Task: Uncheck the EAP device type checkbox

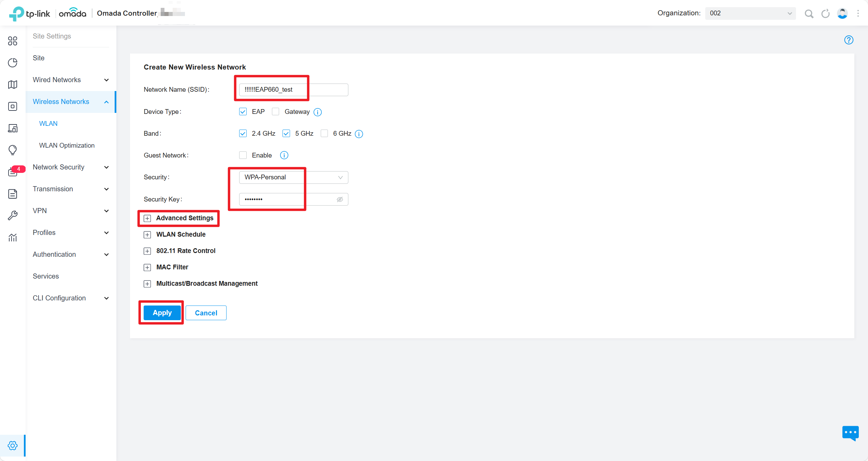Action: point(243,112)
